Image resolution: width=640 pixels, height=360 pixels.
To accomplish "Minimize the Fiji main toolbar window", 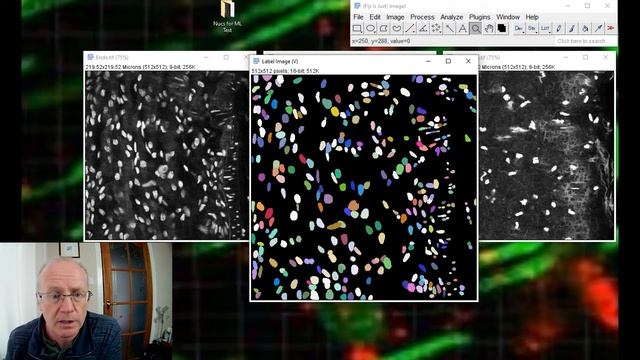I will point(567,6).
